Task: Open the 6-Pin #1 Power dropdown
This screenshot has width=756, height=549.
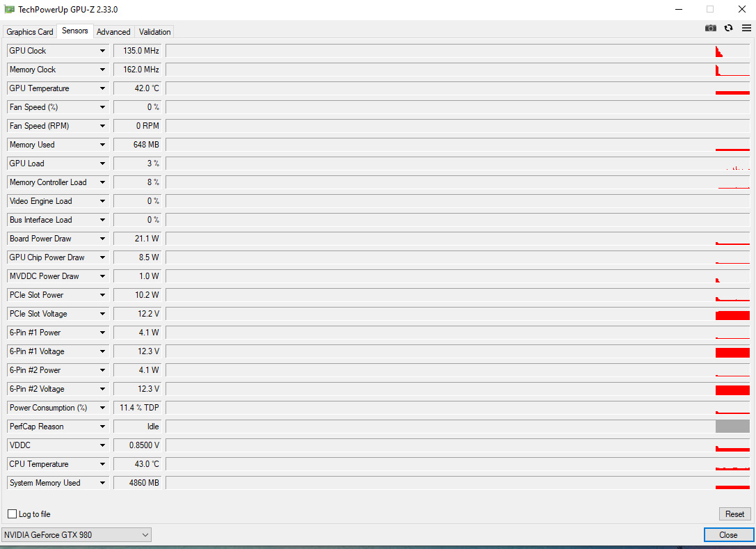Action: [103, 333]
